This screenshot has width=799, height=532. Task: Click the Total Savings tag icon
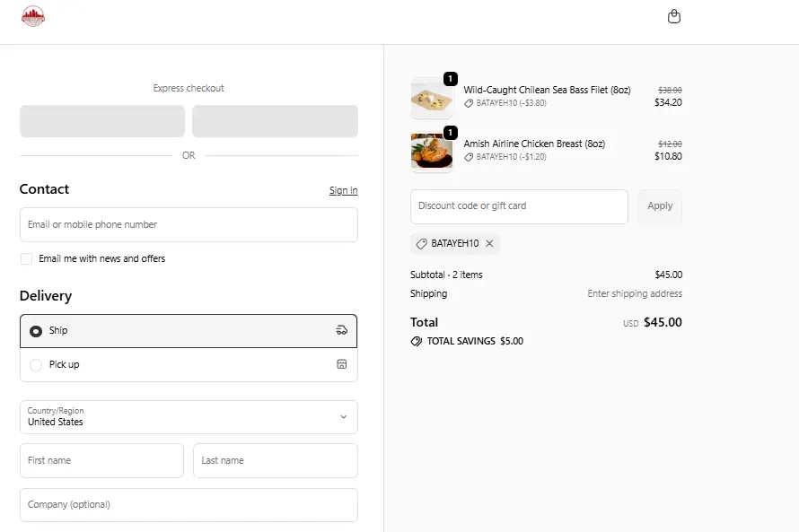416,342
